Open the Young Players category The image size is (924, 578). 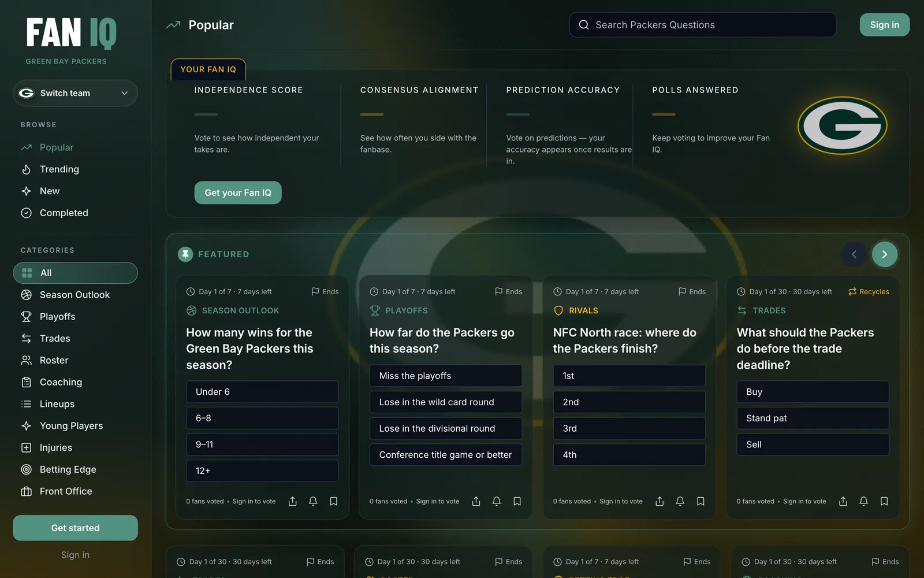[75, 426]
